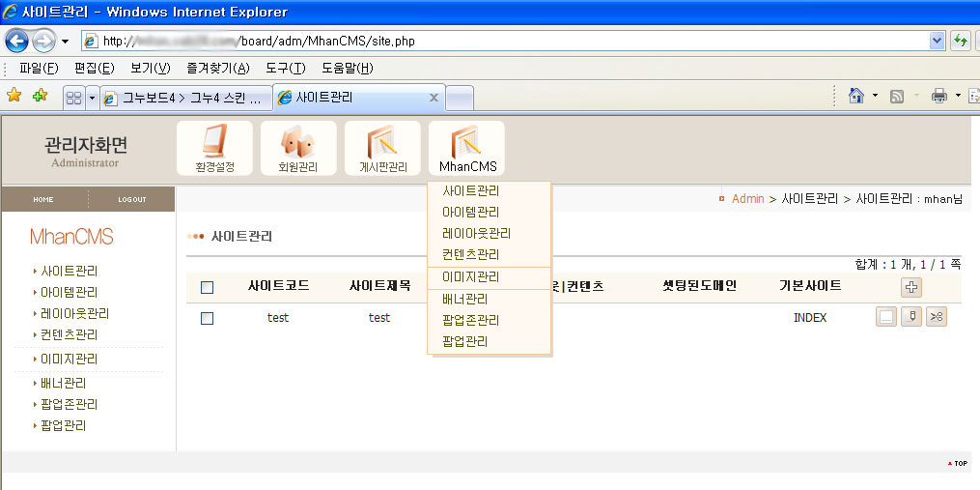Expand the Home button dropdown arrow

(875, 96)
